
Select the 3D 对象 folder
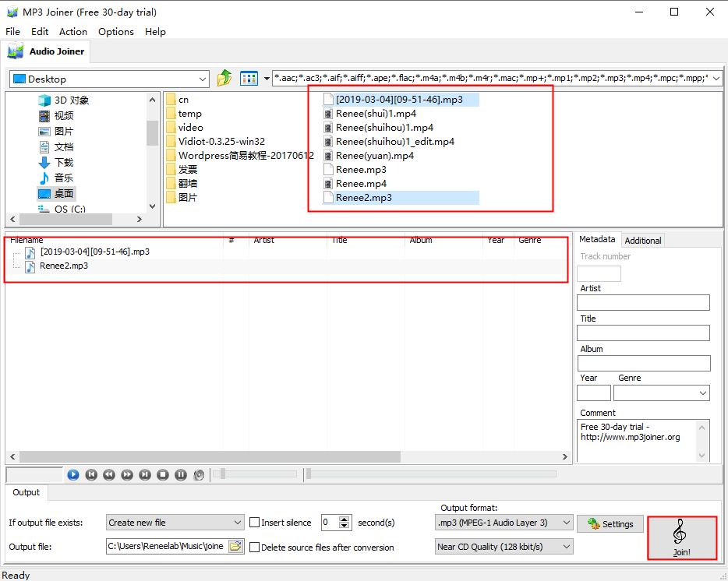[64, 100]
